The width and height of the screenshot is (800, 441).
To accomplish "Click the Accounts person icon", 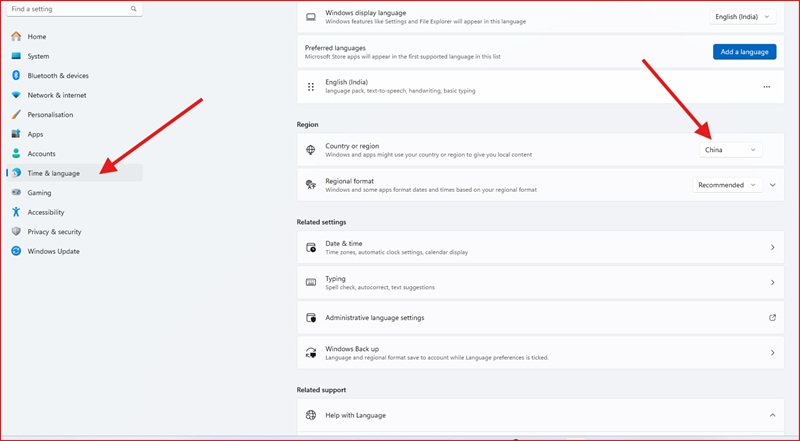I will [16, 153].
